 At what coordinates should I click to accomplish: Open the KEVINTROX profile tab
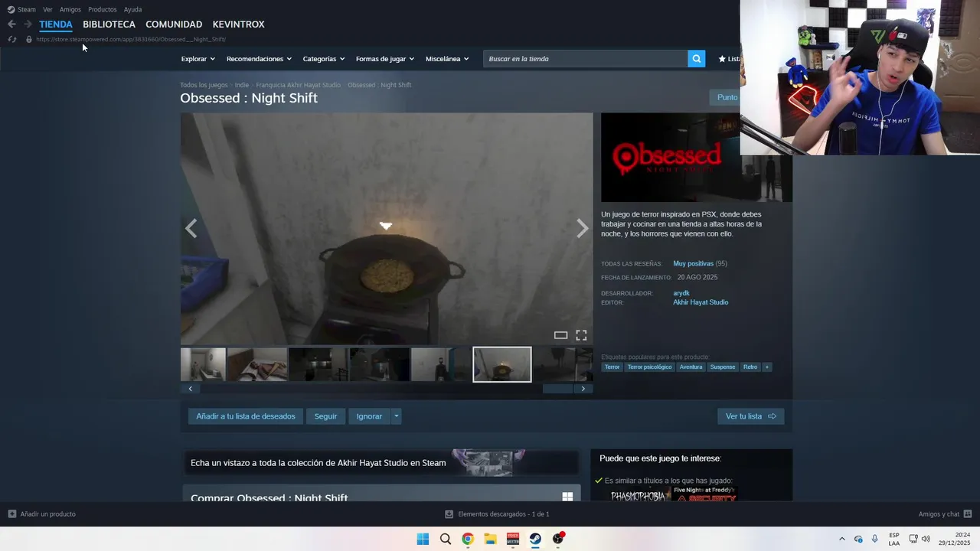[238, 24]
